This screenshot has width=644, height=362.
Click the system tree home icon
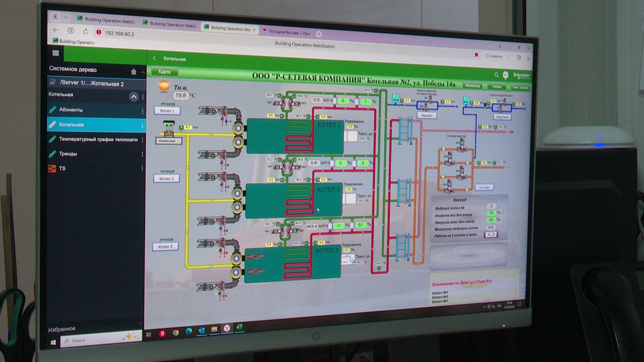pos(133,72)
